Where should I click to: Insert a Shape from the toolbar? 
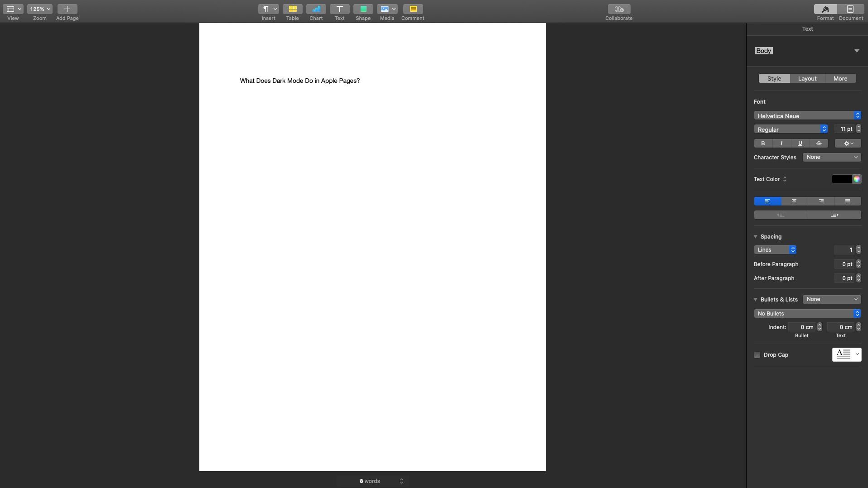point(363,9)
